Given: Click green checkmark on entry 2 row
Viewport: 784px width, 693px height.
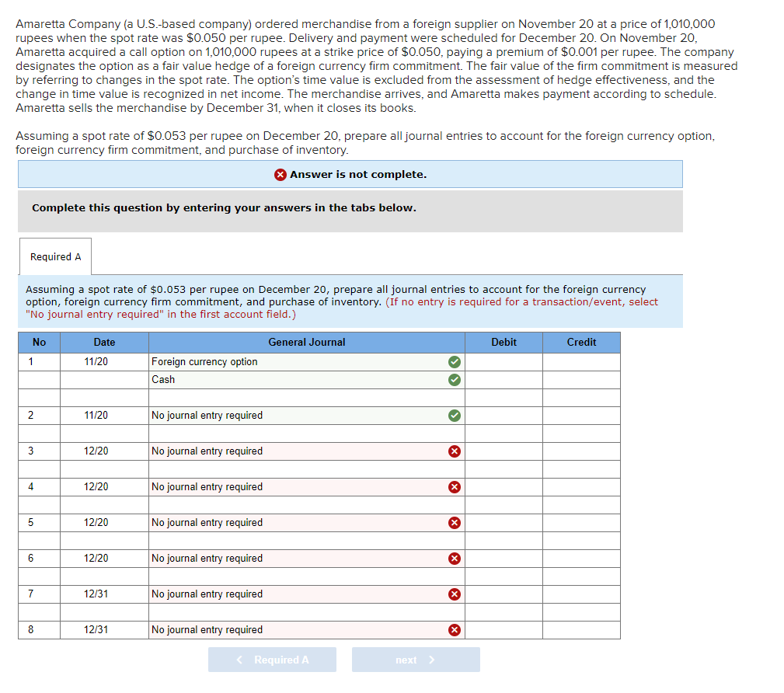Looking at the screenshot, I should [x=454, y=416].
